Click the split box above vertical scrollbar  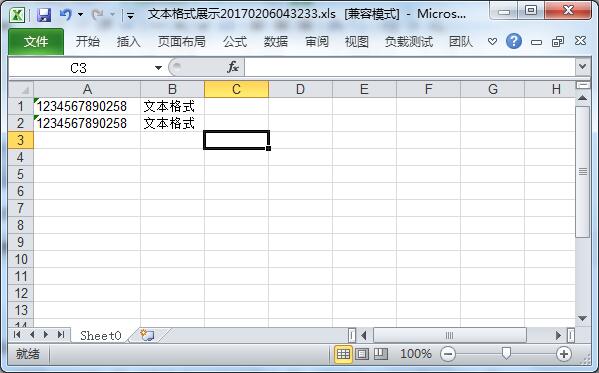click(583, 85)
